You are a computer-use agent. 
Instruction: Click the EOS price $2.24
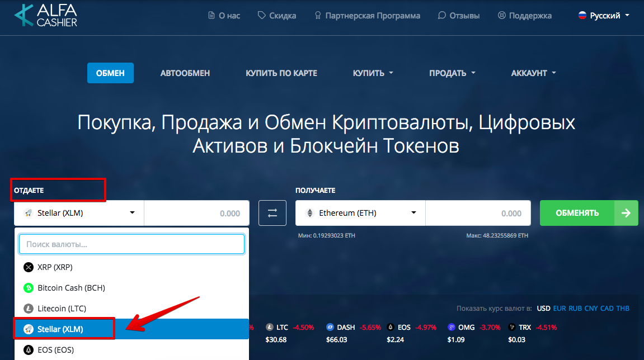click(395, 340)
